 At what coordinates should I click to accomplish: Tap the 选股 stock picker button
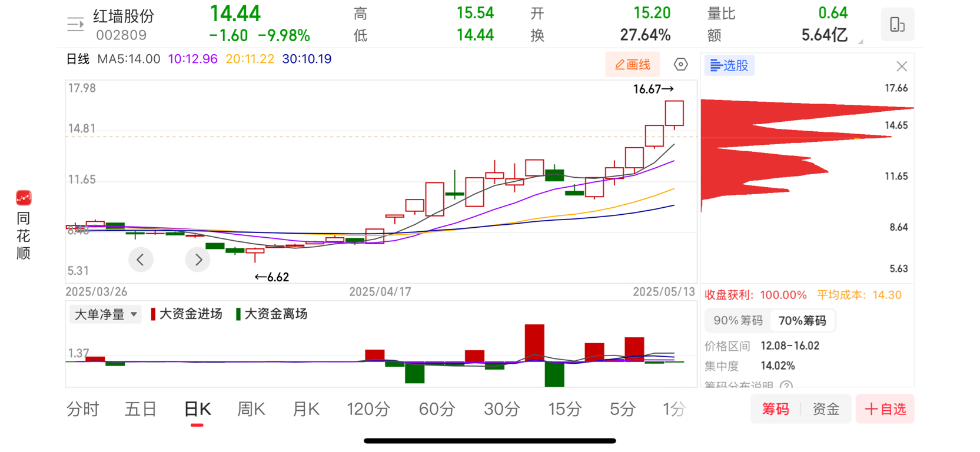730,65
